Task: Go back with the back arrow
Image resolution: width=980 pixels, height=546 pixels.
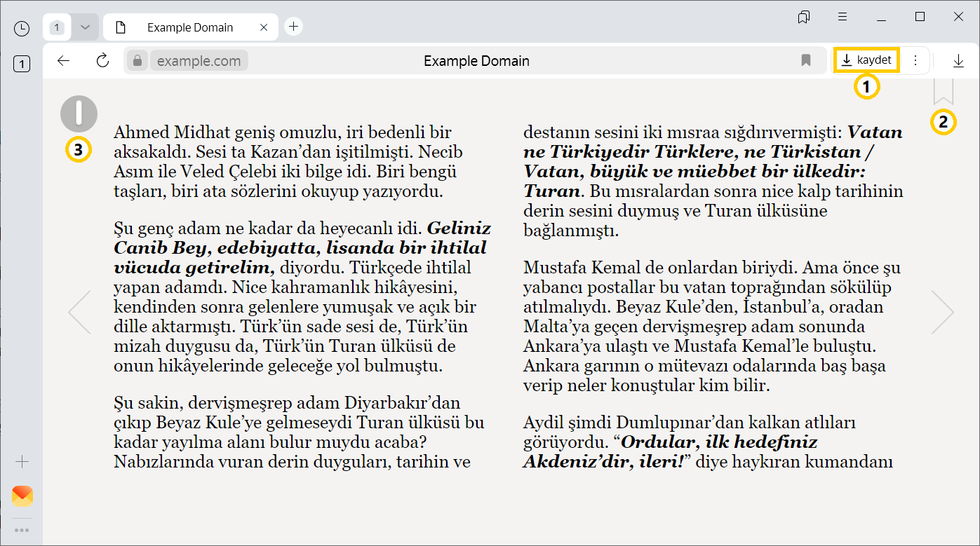Action: pos(63,60)
